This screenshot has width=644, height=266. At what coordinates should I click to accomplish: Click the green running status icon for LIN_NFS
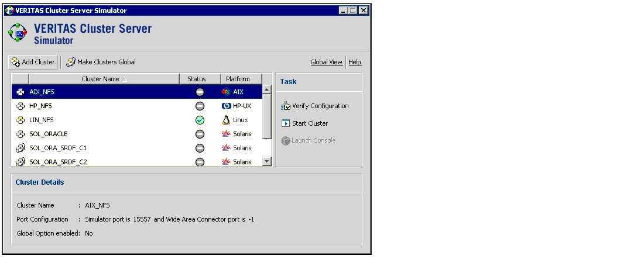(x=200, y=120)
